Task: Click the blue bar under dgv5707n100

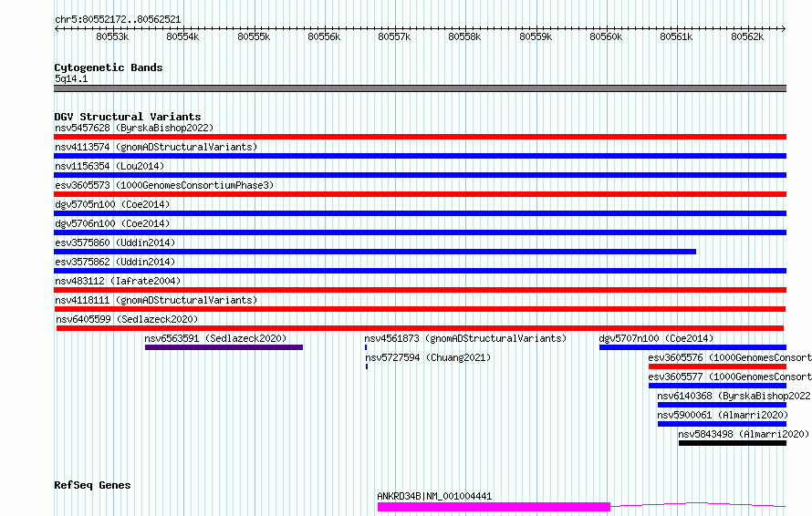Action: click(692, 347)
